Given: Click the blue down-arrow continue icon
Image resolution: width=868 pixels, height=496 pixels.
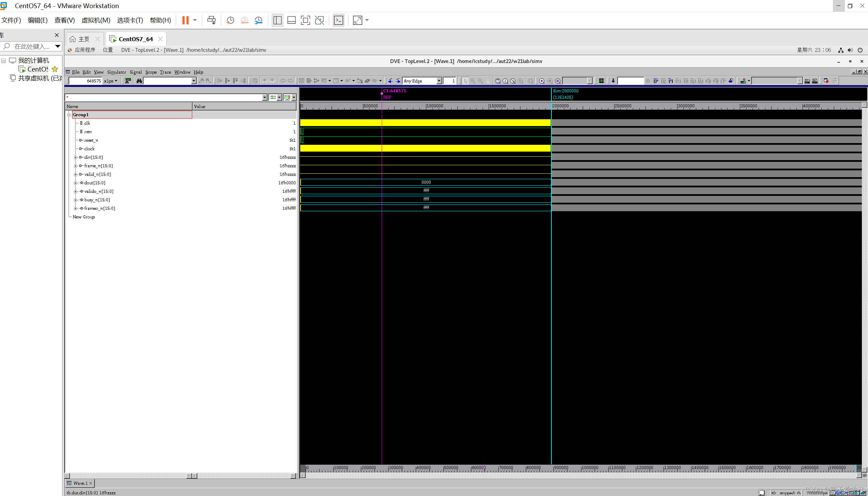Looking at the screenshot, I should [x=613, y=81].
